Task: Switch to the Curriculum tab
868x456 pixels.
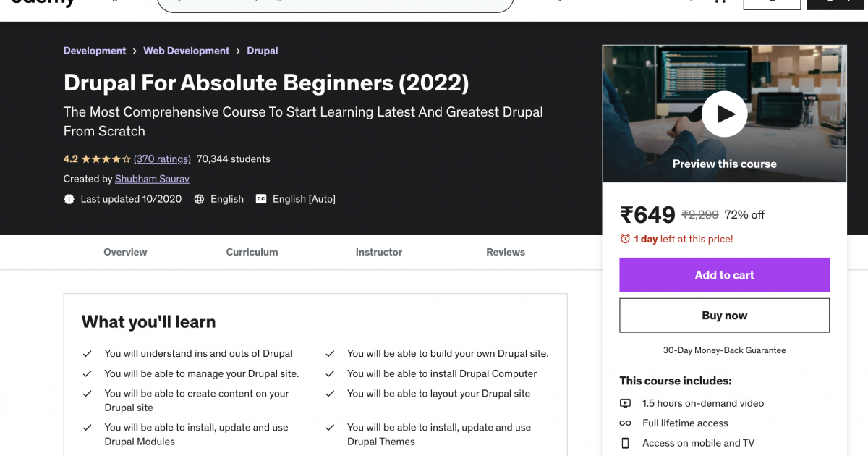Action: (252, 252)
